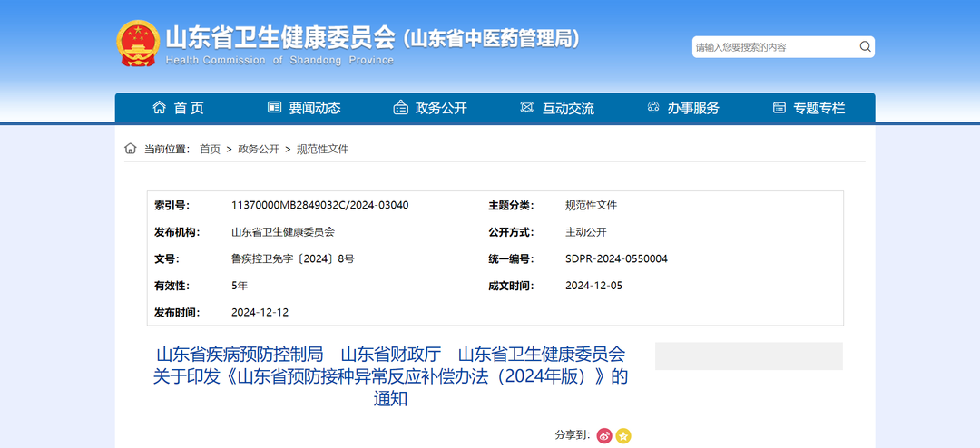
Task: Click the 政务公开 breadcrumb link
Action: click(259, 149)
